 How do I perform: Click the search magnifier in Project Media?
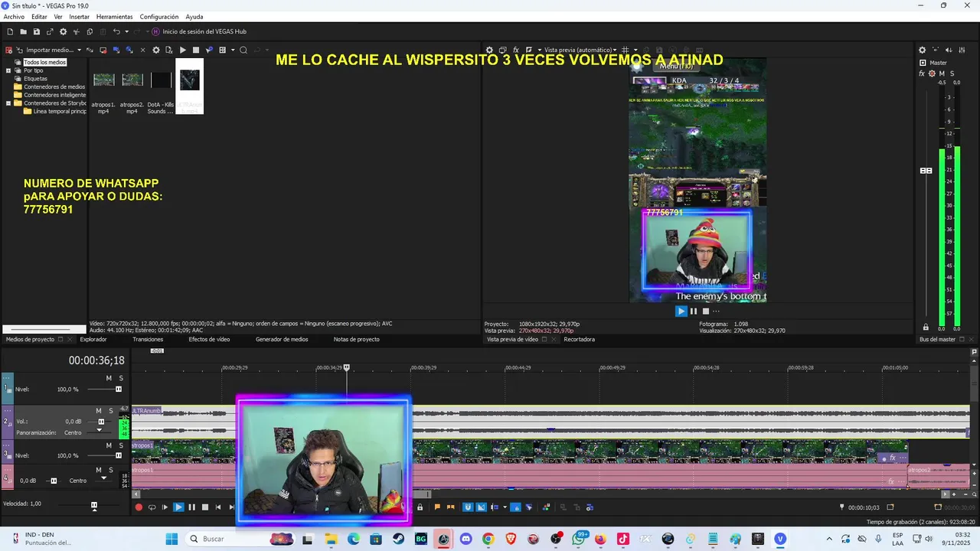243,50
